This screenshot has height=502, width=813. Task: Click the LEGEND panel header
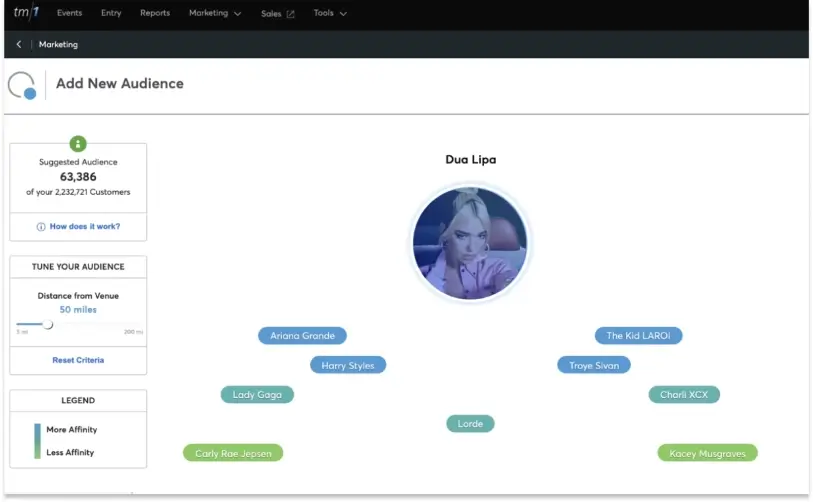click(x=78, y=400)
